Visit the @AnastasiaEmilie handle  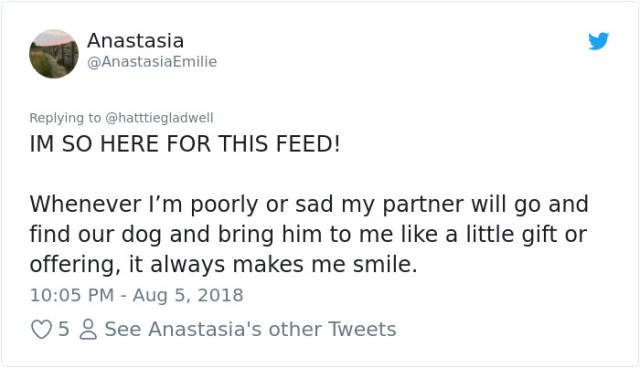(x=152, y=62)
